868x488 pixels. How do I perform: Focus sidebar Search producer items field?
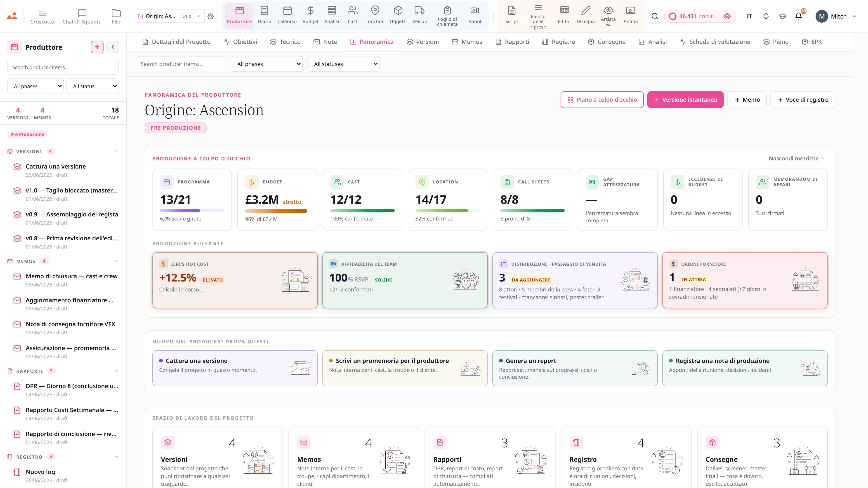pyautogui.click(x=63, y=67)
